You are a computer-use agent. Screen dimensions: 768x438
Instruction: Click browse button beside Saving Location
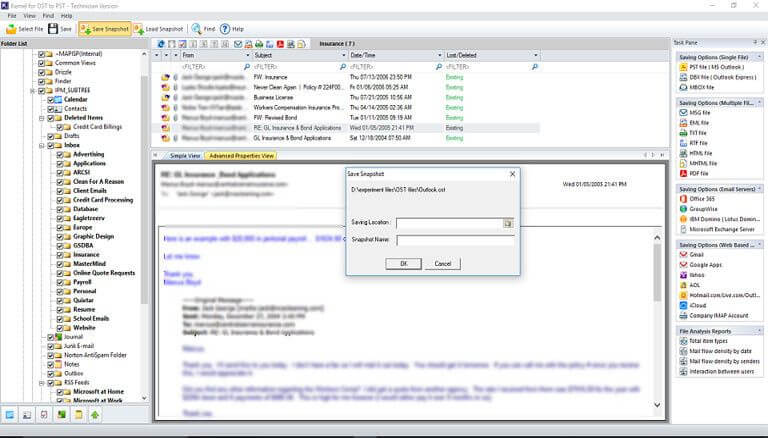pos(508,223)
